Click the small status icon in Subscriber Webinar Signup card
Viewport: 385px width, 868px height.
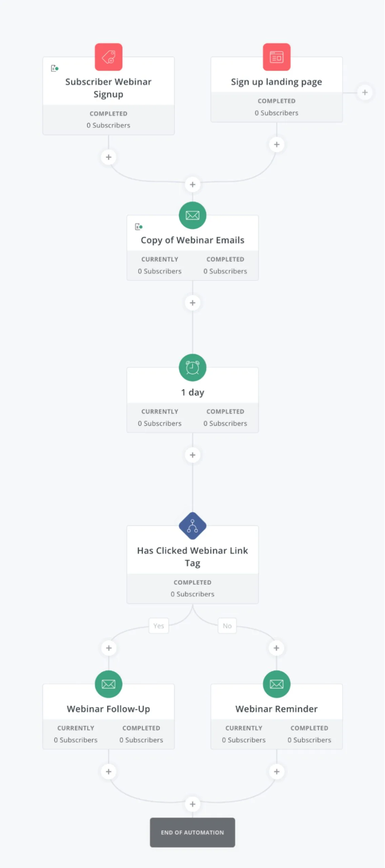(55, 68)
